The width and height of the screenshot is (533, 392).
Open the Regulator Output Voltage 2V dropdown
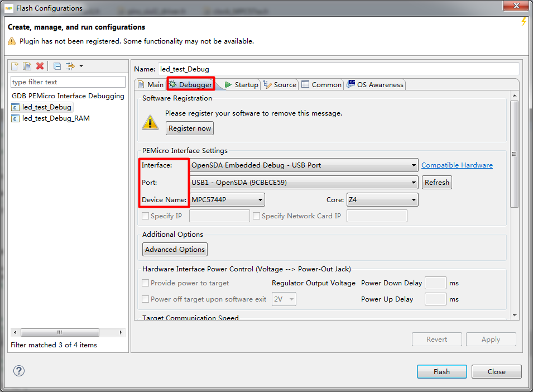[x=284, y=299]
